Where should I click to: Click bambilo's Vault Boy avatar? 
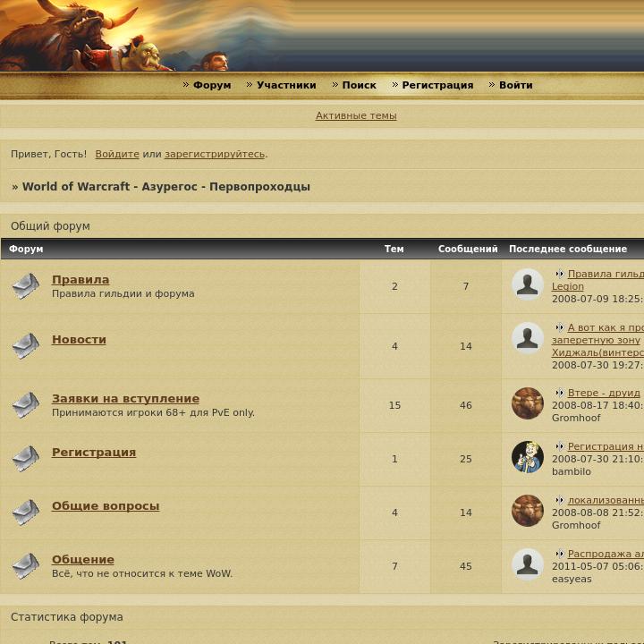click(x=528, y=457)
